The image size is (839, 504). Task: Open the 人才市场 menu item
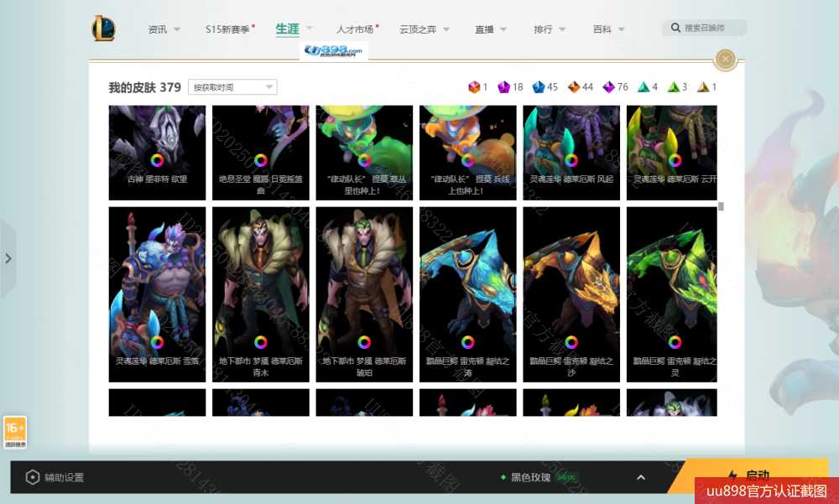357,29
